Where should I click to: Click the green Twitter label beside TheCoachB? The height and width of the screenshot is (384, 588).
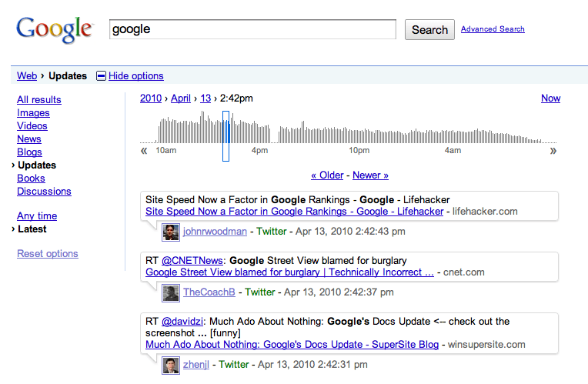260,292
